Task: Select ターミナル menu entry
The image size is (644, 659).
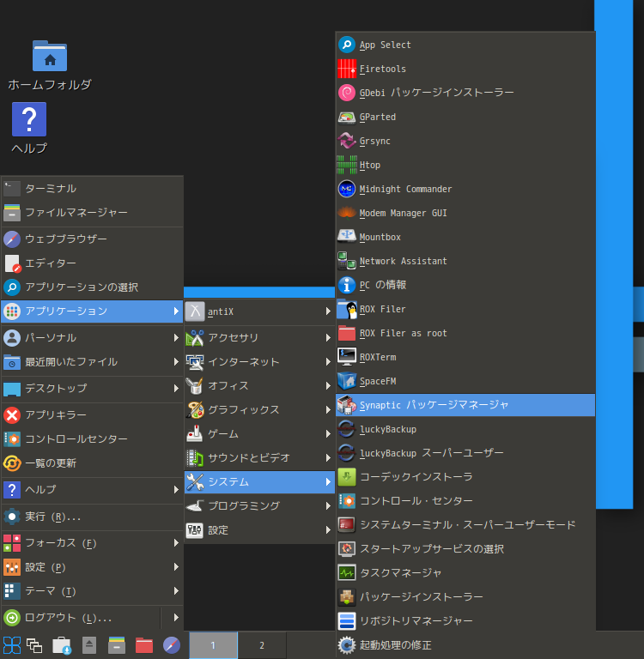Action: click(x=92, y=188)
